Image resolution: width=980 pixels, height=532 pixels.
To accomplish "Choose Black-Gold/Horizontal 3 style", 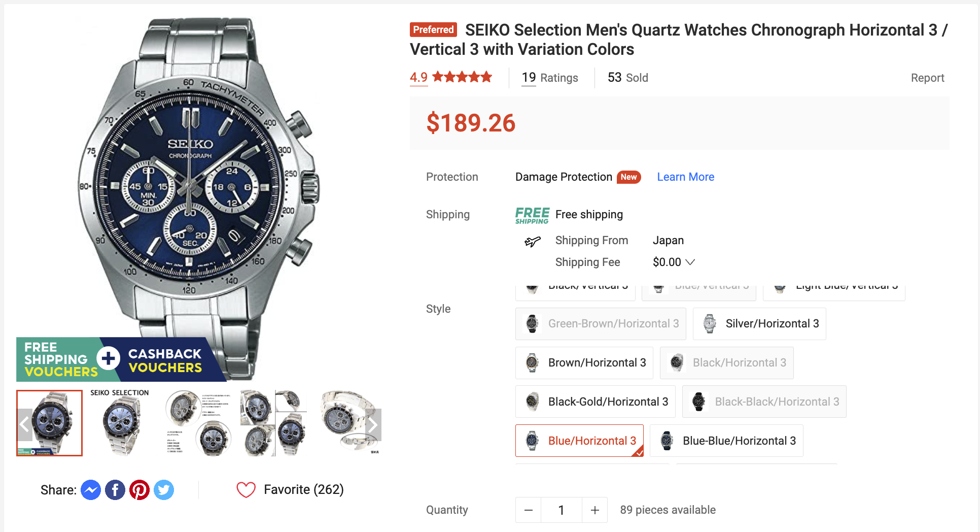I will [x=596, y=402].
